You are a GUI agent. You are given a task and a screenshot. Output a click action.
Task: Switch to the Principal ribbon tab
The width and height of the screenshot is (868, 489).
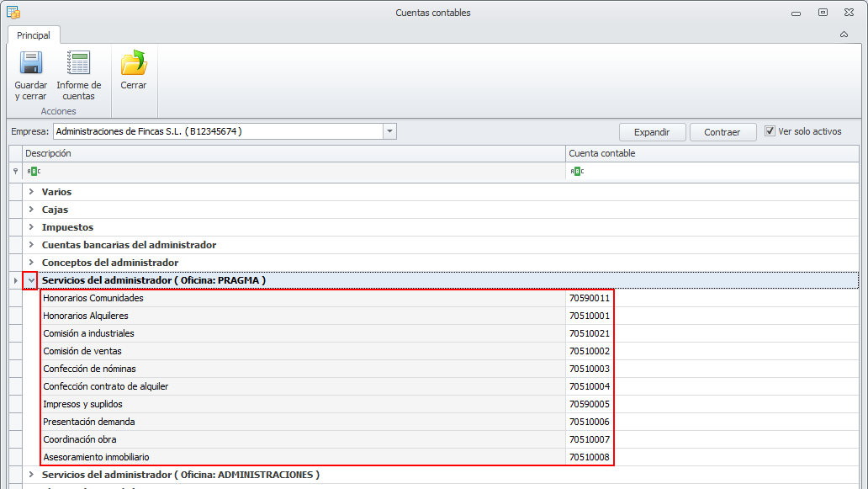(x=33, y=35)
